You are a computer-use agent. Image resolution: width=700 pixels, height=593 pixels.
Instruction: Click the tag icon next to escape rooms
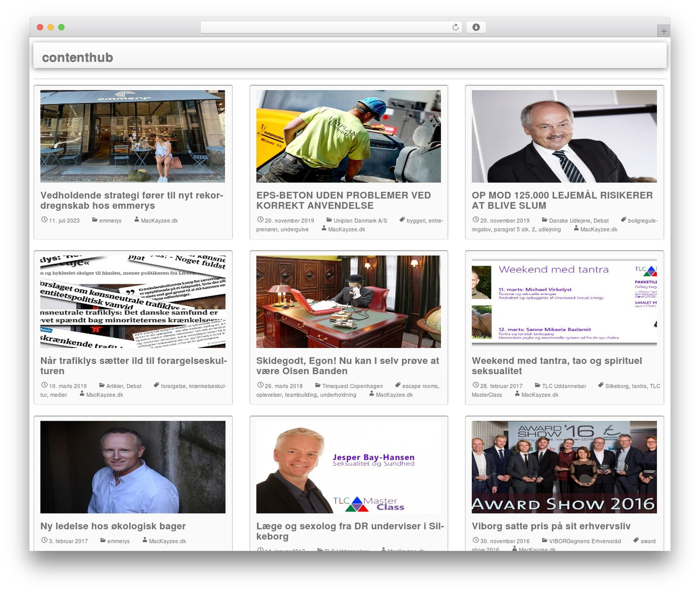point(398,385)
